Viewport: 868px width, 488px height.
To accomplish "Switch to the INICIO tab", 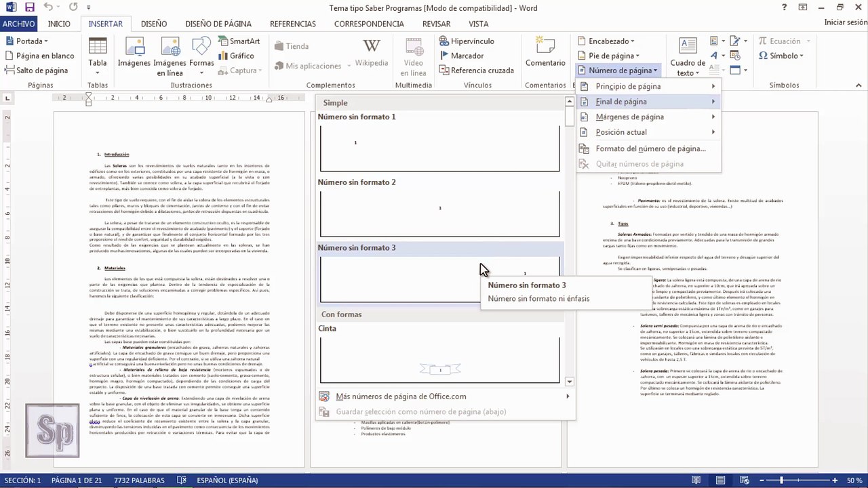I will (x=59, y=24).
